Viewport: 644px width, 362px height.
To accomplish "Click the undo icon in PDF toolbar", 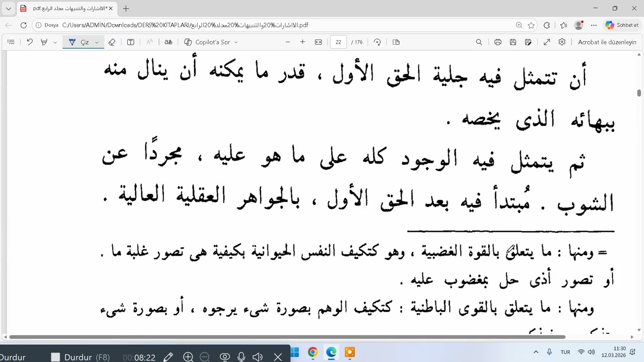I will [30, 42].
